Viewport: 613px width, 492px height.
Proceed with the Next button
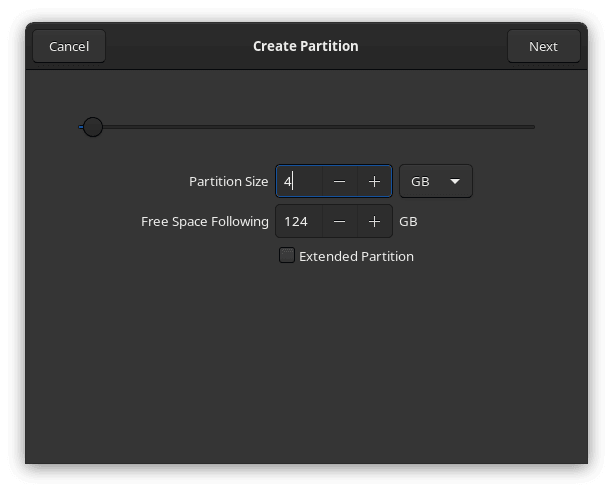click(x=543, y=46)
